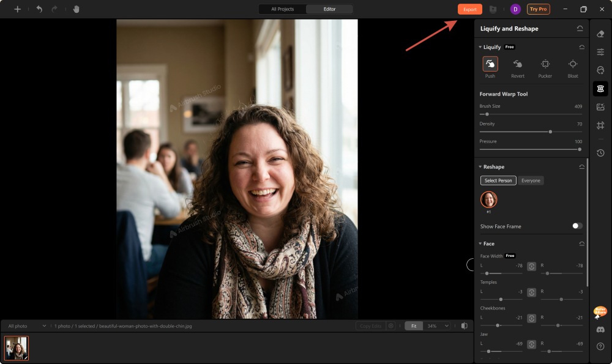
Task: Open the Eraser panel in right sidebar
Action: pyautogui.click(x=600, y=34)
